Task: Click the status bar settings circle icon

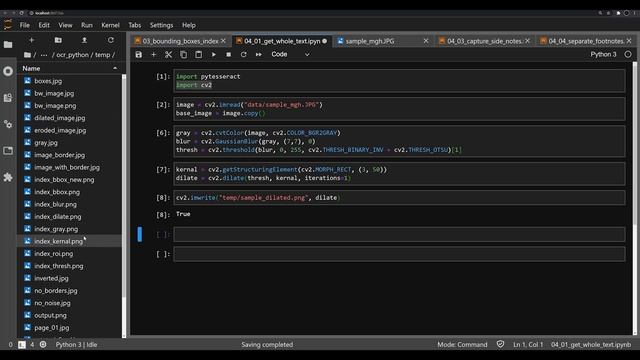Action: tap(43, 344)
